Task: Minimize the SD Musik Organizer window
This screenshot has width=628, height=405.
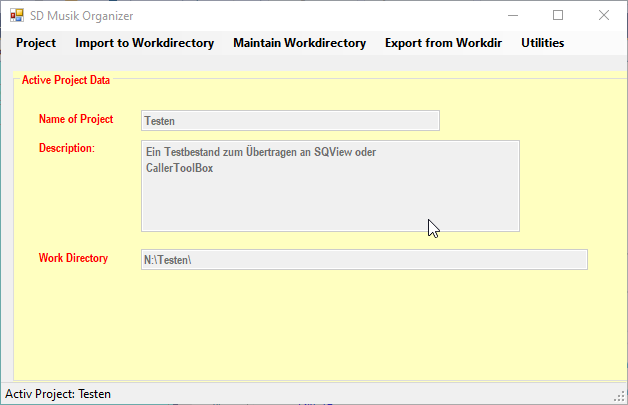Action: pyautogui.click(x=513, y=15)
